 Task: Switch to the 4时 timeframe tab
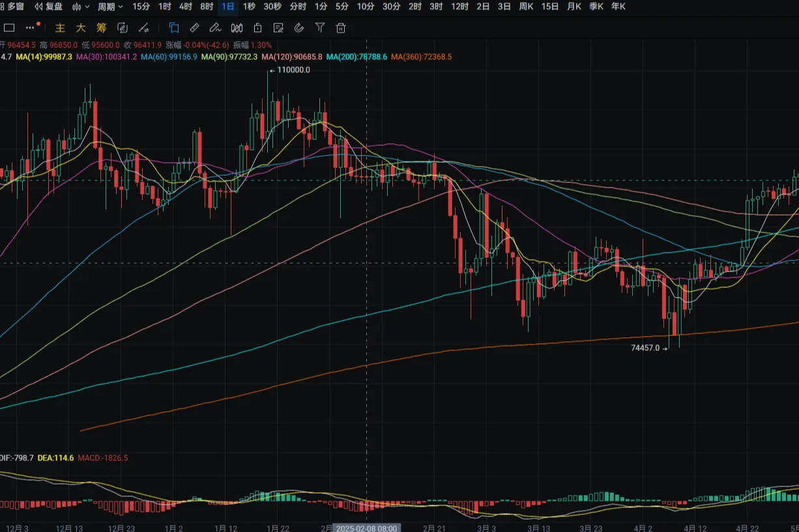(186, 7)
